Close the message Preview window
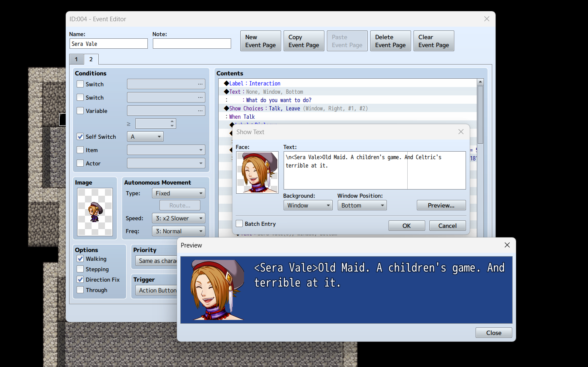588x367 pixels. (493, 332)
